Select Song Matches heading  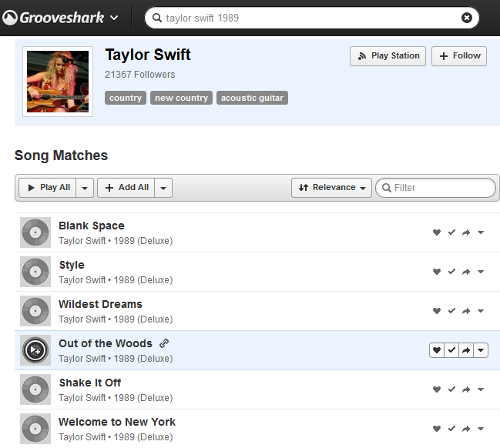[61, 155]
